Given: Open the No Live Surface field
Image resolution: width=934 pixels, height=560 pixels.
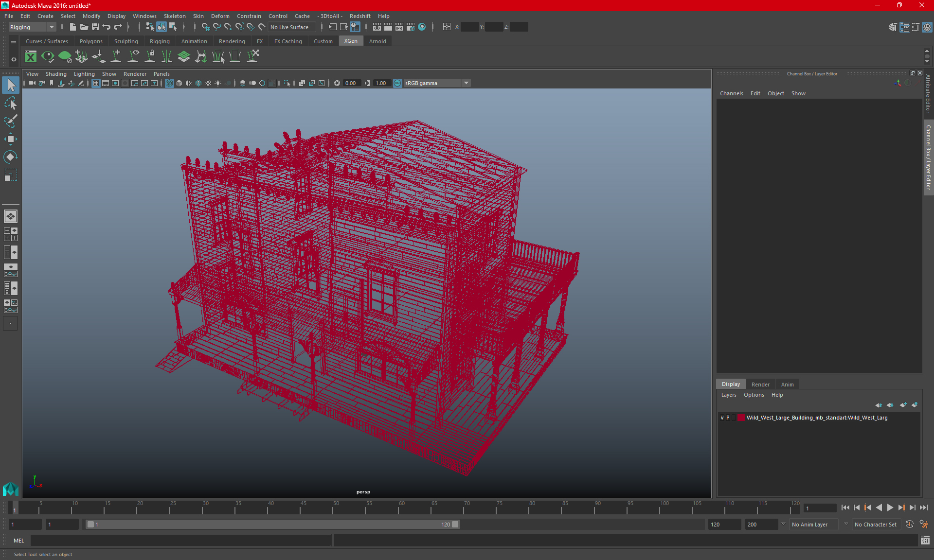Looking at the screenshot, I should coord(291,27).
